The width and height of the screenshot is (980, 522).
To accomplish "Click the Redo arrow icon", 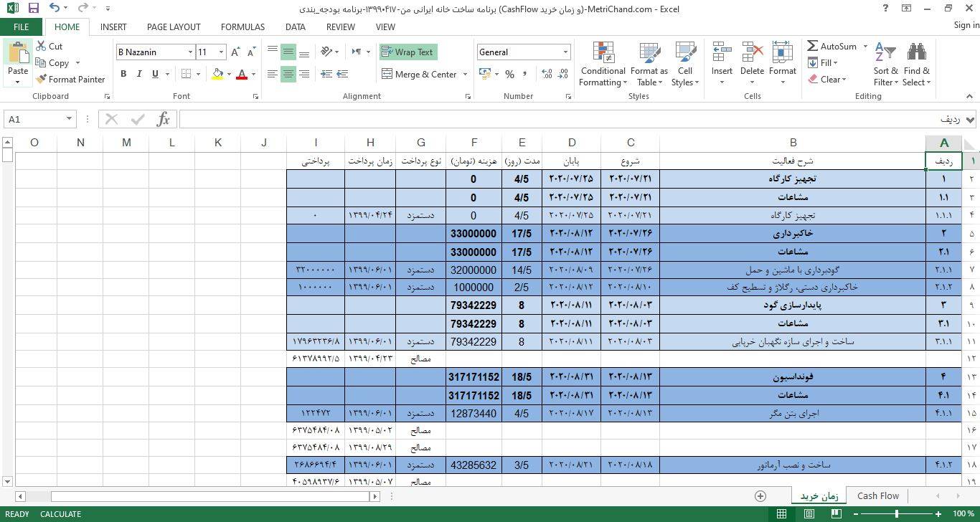I will pyautogui.click(x=83, y=9).
